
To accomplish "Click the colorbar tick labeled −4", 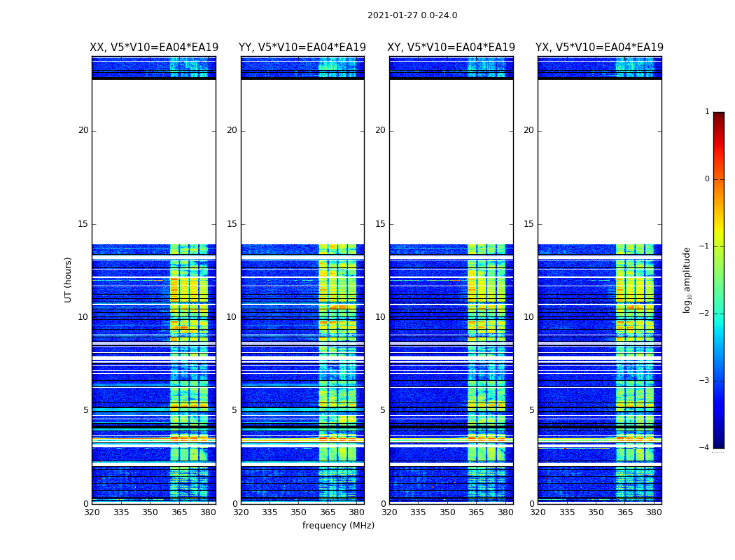I will (x=704, y=447).
